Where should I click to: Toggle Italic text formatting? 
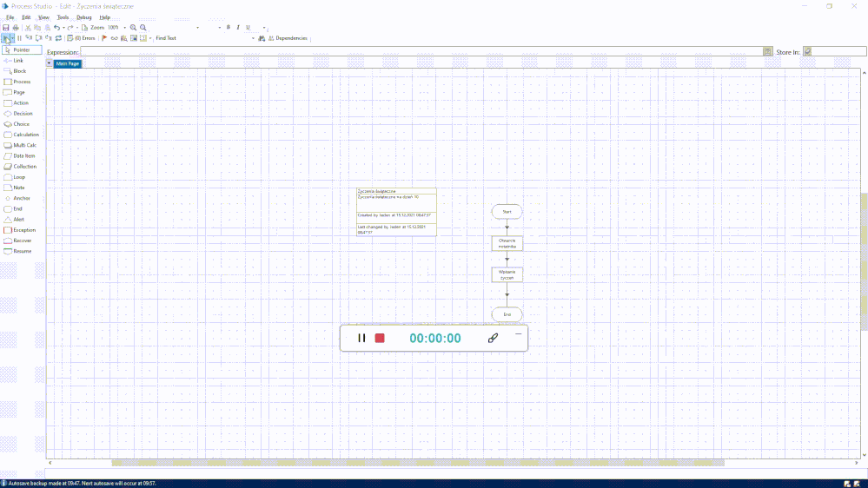click(237, 28)
